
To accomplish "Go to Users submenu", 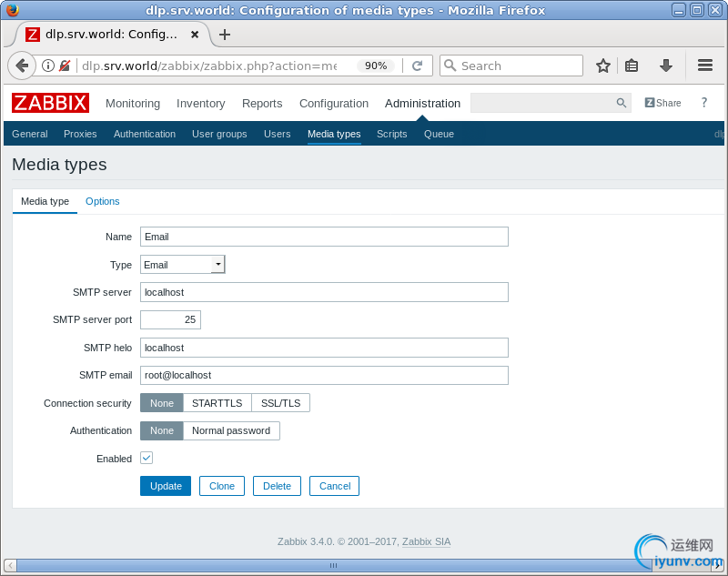I will click(278, 134).
